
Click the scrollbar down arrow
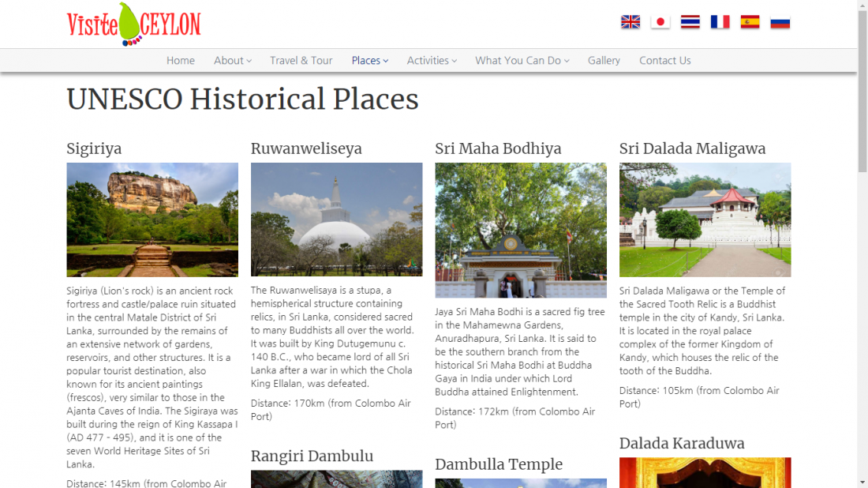tap(862, 483)
